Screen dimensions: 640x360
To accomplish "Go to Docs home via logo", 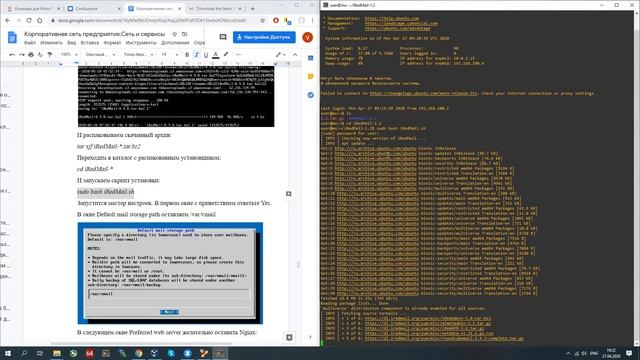I will pyautogui.click(x=12, y=37).
